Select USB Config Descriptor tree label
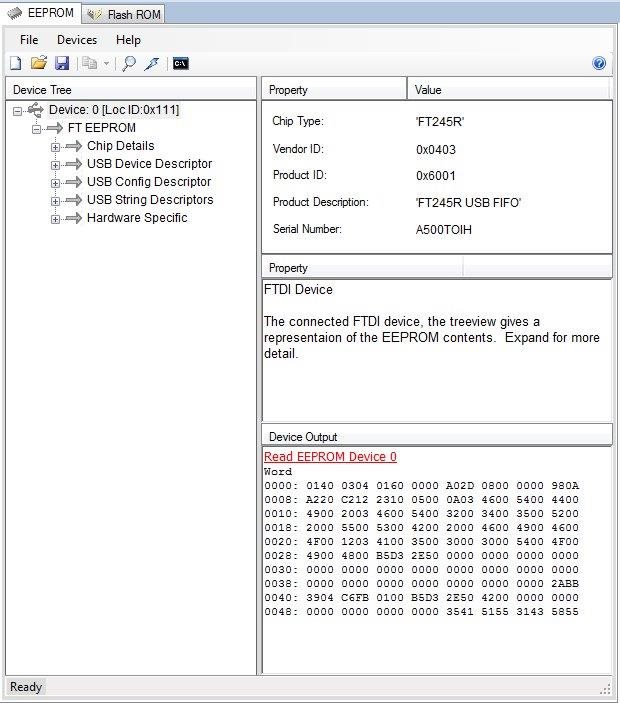Screen dimensions: 620x703 149,182
